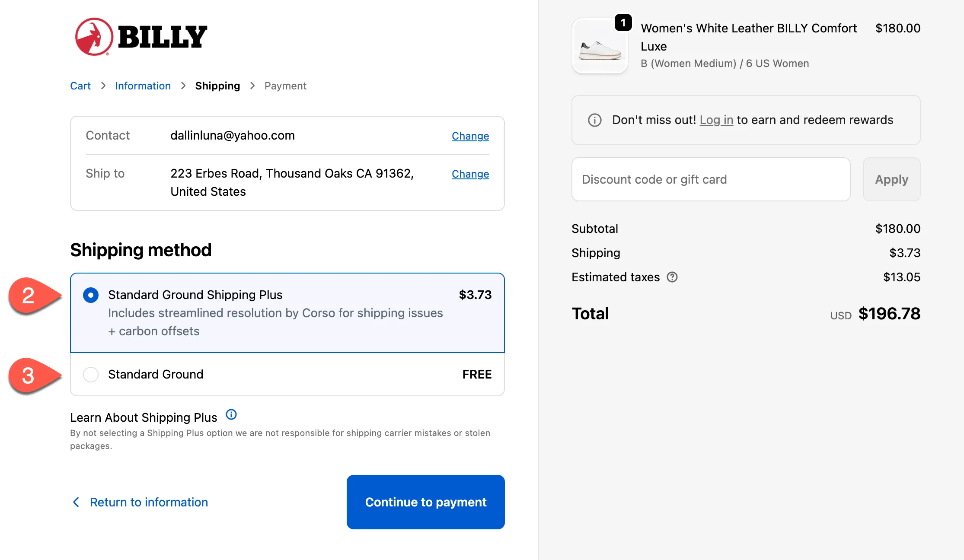Screen dimensions: 964x560
Task: Change the contact email address
Action: (x=470, y=136)
